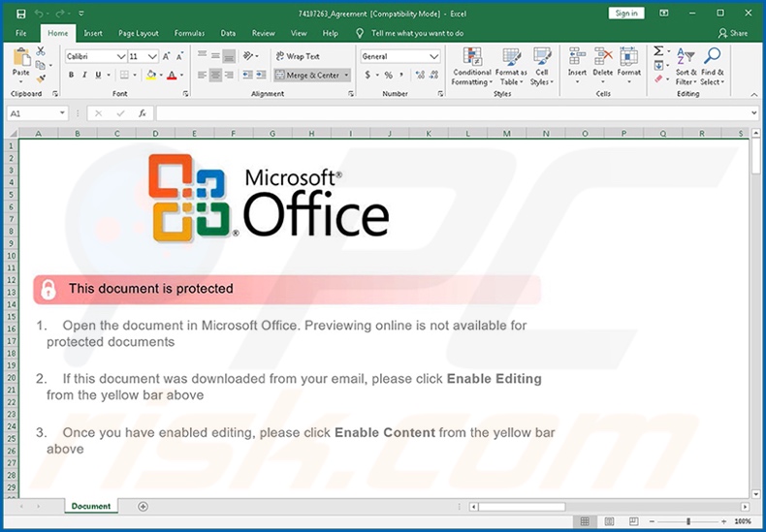
Task: Toggle Bottom Align
Action: [229, 56]
